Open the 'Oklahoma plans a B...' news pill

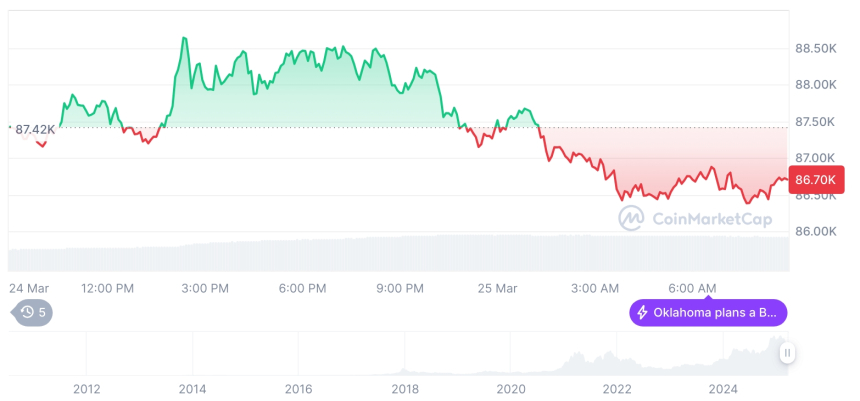click(x=708, y=313)
